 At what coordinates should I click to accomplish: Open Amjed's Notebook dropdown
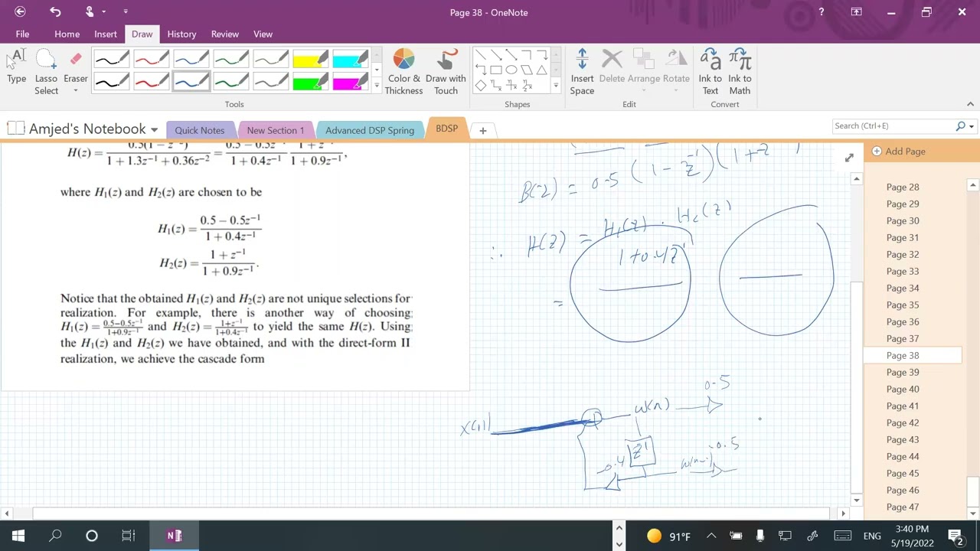[154, 129]
